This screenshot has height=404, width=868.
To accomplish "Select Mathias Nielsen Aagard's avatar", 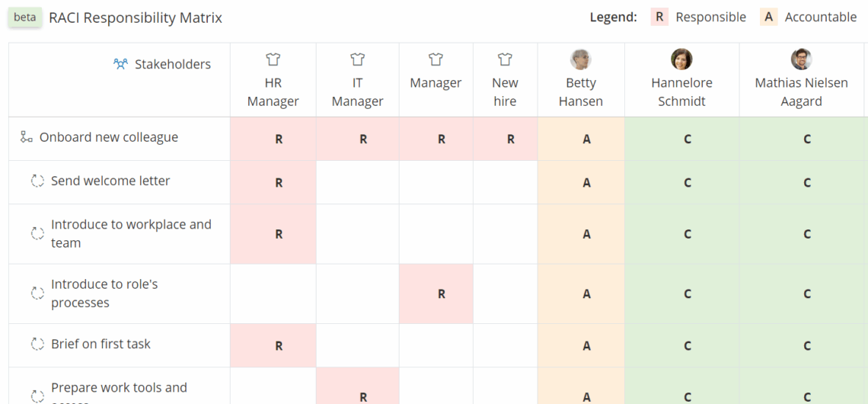I will click(x=801, y=59).
